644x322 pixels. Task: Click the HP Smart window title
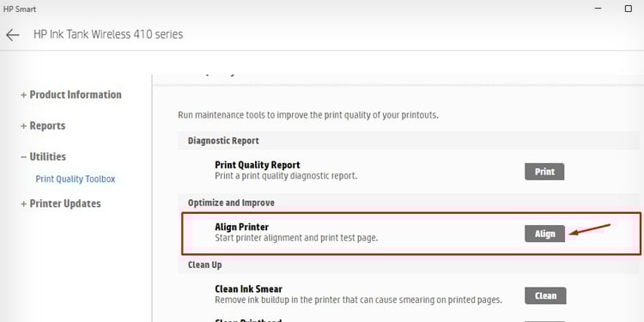pyautogui.click(x=19, y=9)
